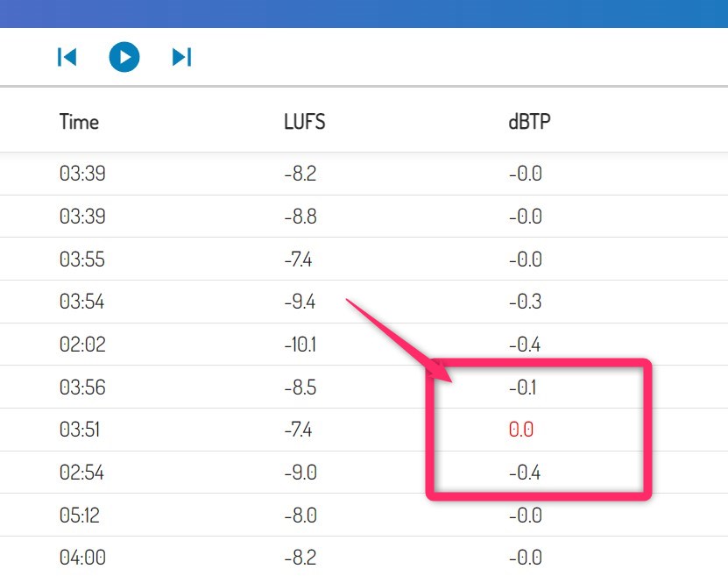Open the track lasting 02:02
This screenshot has width=728, height=576.
click(82, 345)
